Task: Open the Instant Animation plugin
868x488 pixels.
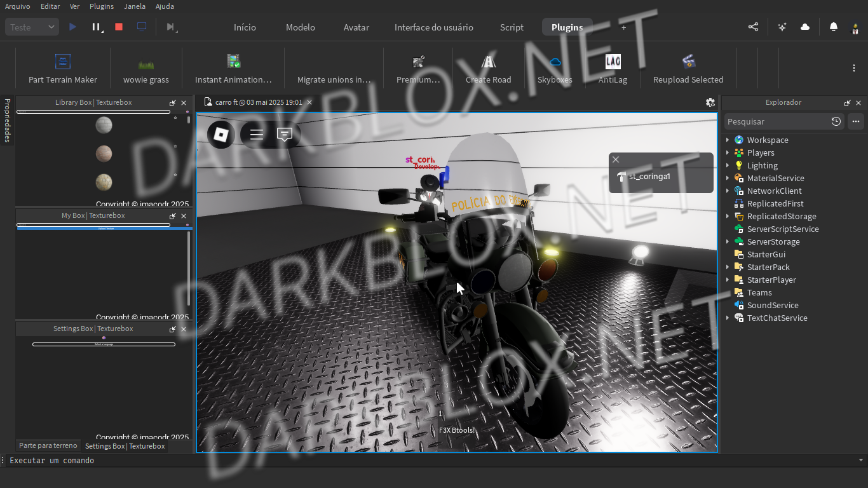Action: (233, 69)
